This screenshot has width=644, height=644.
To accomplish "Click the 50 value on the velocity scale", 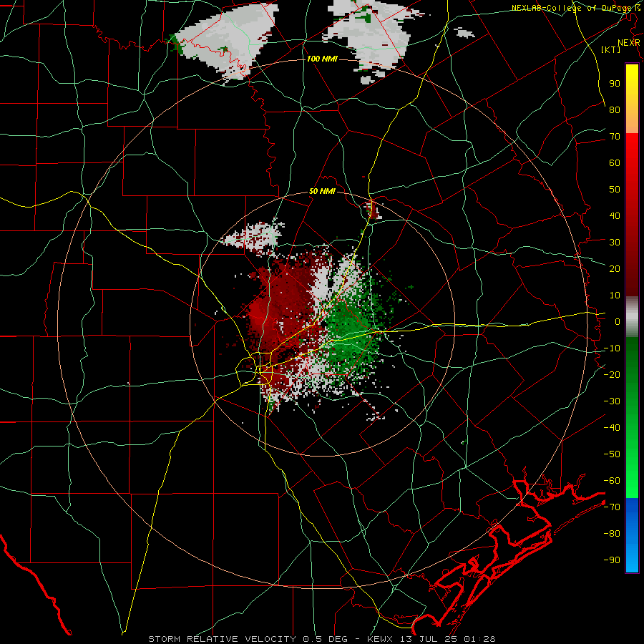I will pos(615,190).
